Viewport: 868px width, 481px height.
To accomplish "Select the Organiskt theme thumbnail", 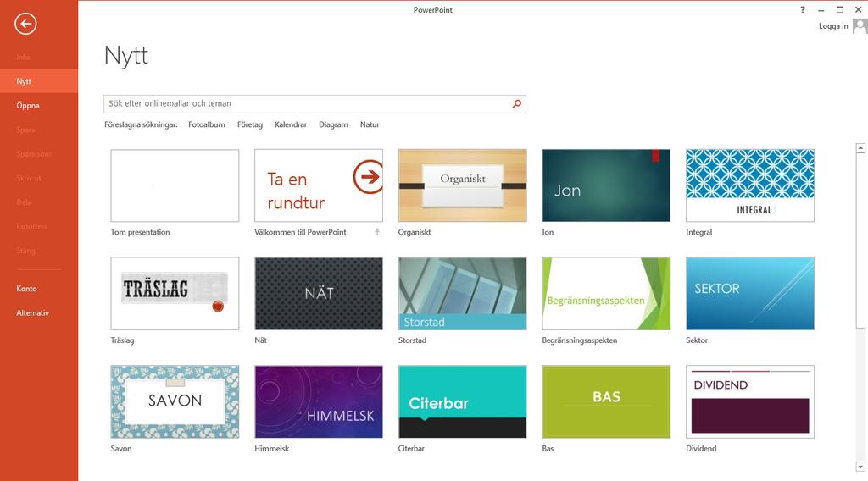I will (x=462, y=185).
